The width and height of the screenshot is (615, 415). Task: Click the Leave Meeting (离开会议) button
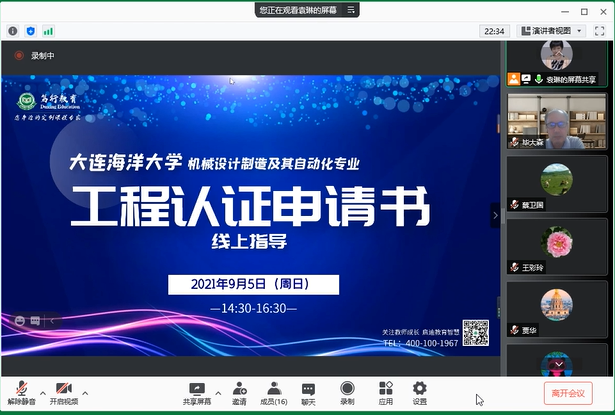pos(567,392)
